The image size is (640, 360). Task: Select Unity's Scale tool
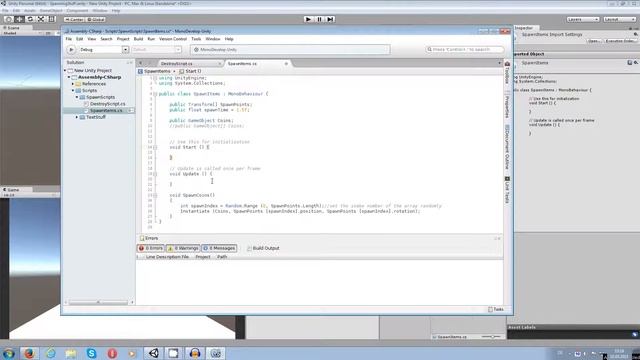pyautogui.click(x=41, y=19)
